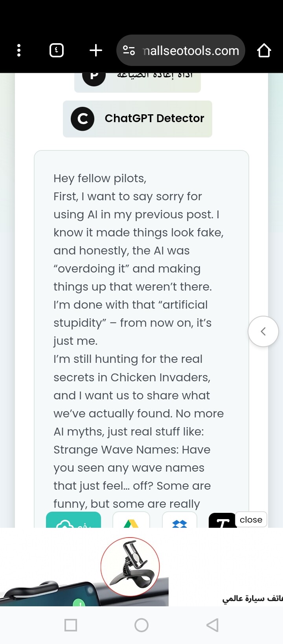Viewport: 283px width, 644px height.
Task: Open the tab switcher showing open tabs
Action: [57, 50]
